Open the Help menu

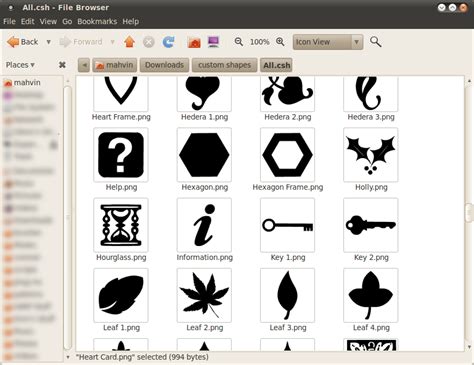coord(131,22)
